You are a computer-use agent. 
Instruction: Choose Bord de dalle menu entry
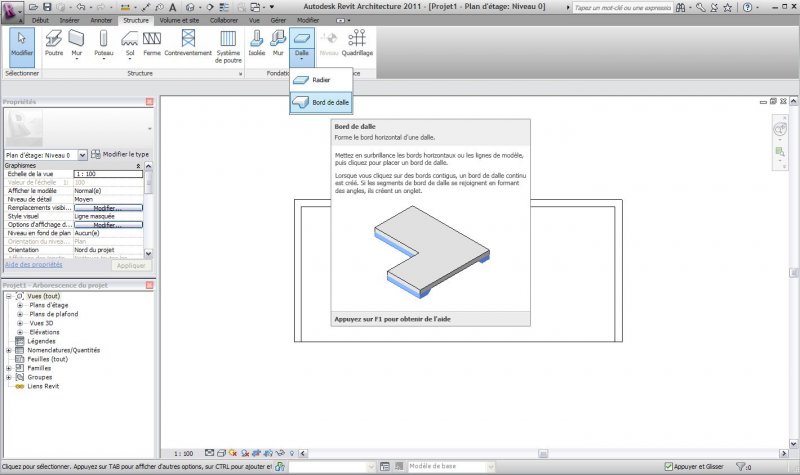pyautogui.click(x=321, y=103)
